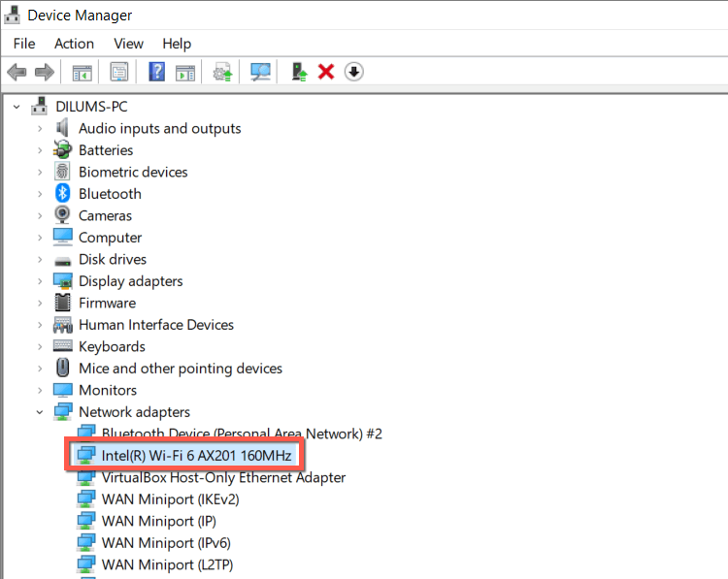Select the Computer category label

click(x=110, y=238)
